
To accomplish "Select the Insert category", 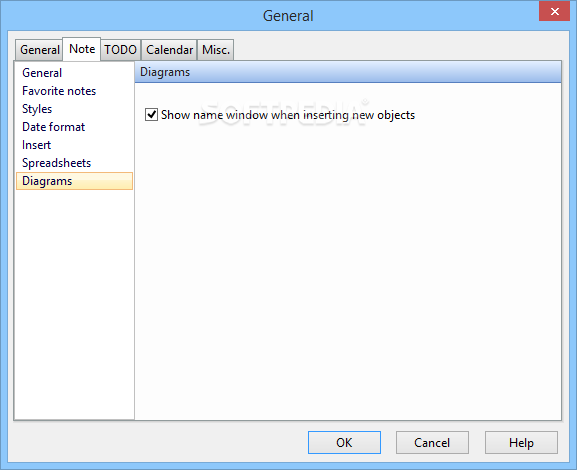I will 74,145.
